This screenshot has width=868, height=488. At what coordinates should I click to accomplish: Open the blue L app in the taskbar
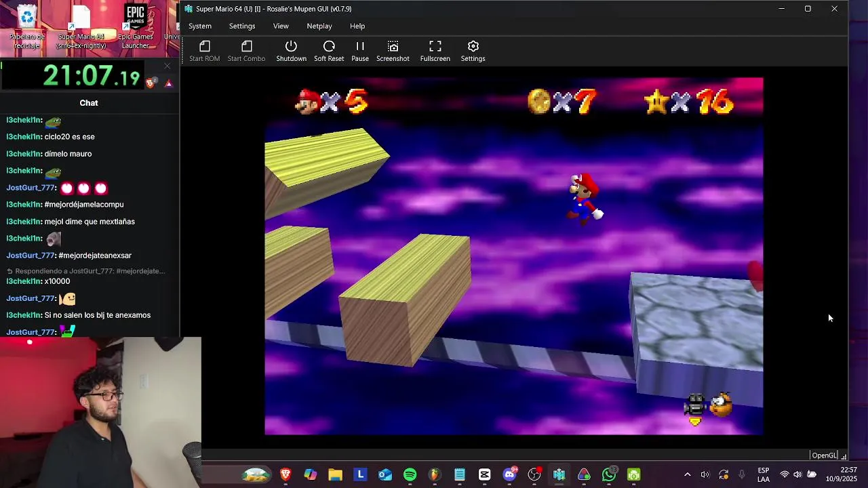(x=360, y=474)
